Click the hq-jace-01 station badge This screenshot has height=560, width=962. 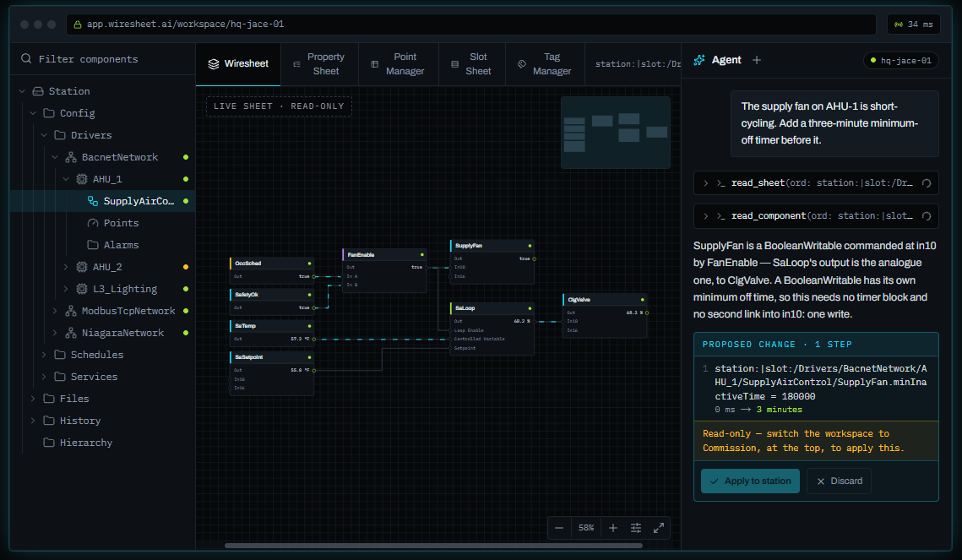point(900,61)
